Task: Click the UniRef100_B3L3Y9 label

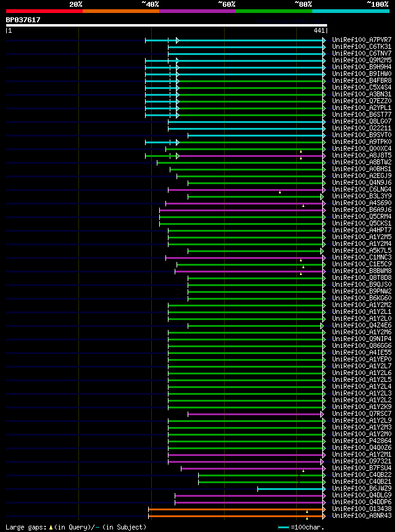Action: (362, 196)
